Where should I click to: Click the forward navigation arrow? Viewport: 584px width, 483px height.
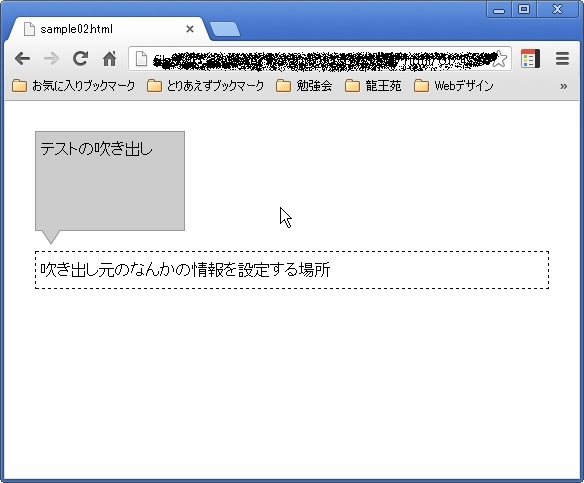[x=51, y=59]
